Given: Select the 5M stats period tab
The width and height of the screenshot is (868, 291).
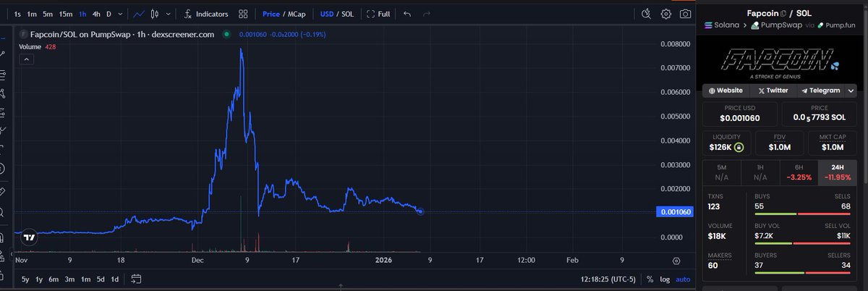Looking at the screenshot, I should click(721, 172).
